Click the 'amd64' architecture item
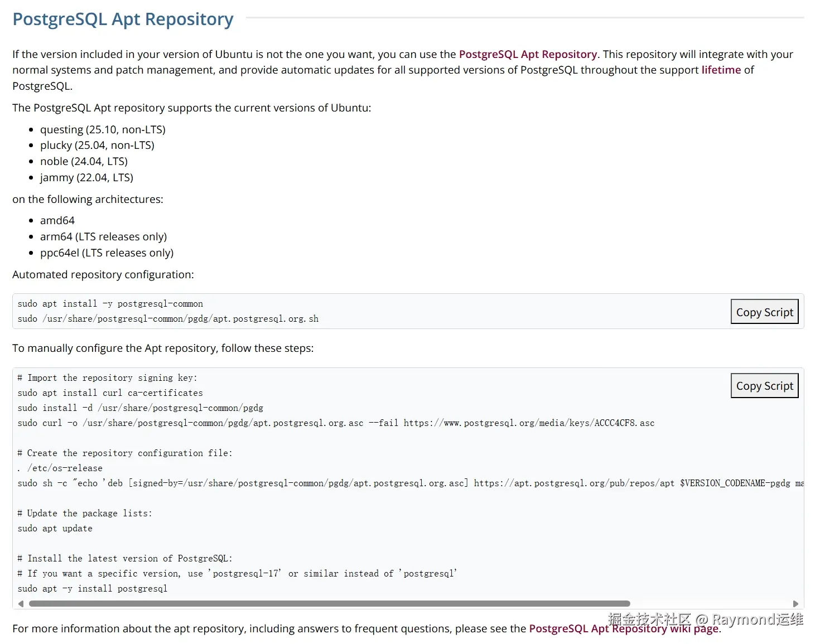The width and height of the screenshot is (820, 644). click(x=57, y=220)
